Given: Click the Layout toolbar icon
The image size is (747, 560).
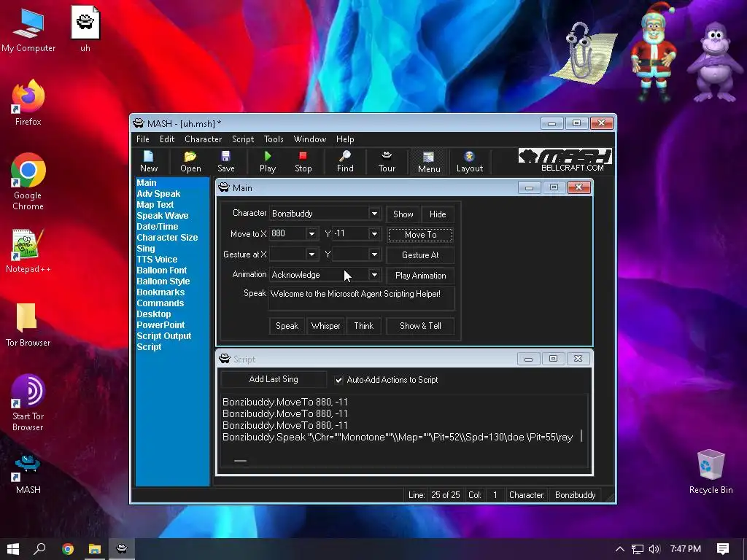Looking at the screenshot, I should [x=469, y=161].
